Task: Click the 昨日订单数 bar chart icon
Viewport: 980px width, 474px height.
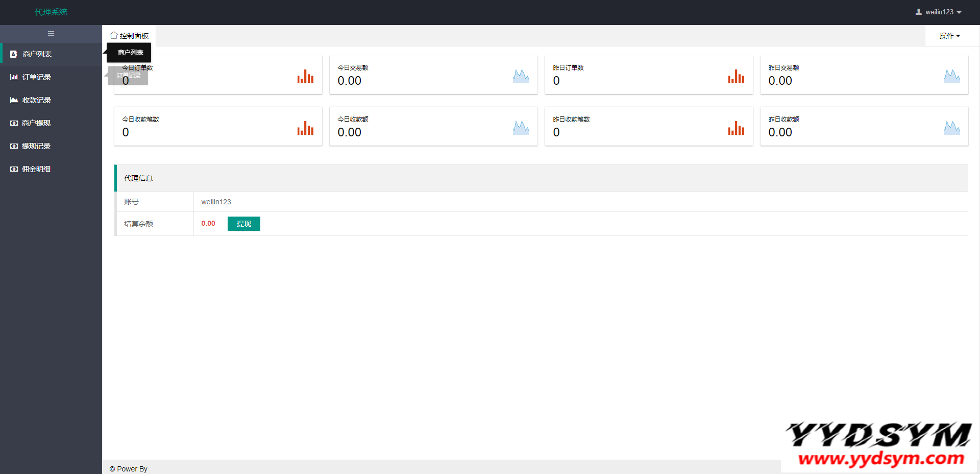Action: [736, 77]
